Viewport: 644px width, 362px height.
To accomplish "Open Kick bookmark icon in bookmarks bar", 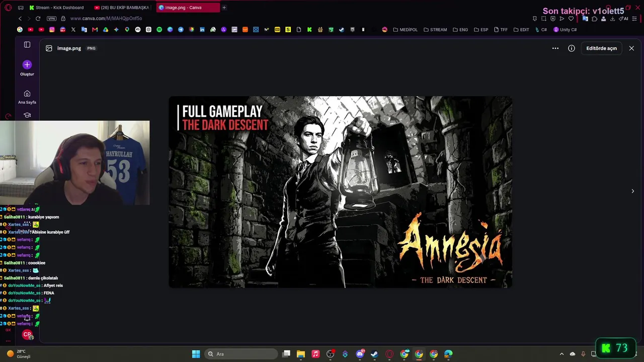I will (x=309, y=30).
